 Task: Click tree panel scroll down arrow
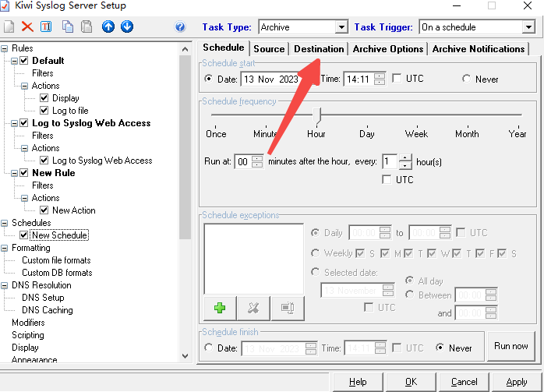185,356
